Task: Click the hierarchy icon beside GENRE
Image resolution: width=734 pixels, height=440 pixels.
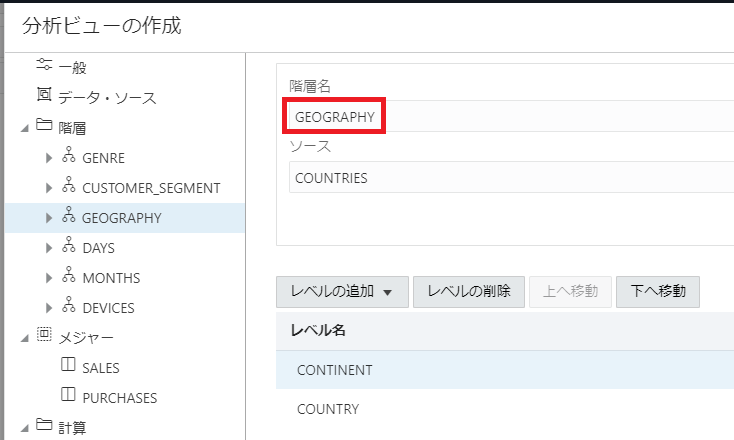Action: 69,157
